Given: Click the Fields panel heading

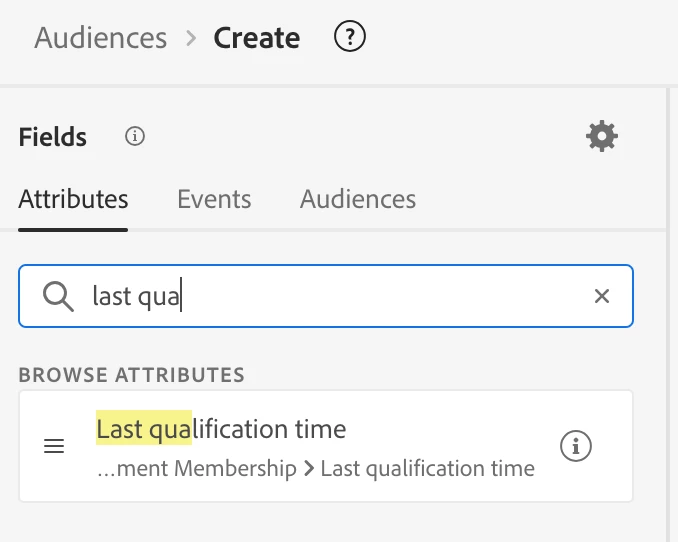Looking at the screenshot, I should point(53,137).
